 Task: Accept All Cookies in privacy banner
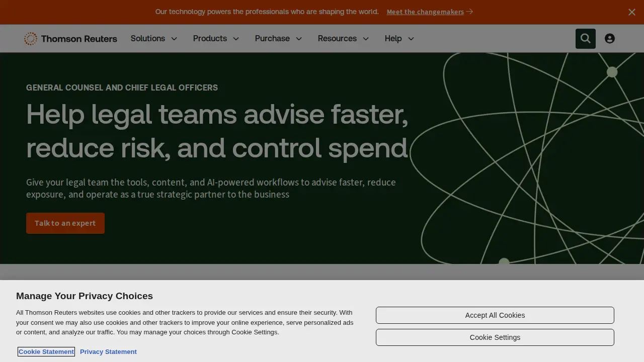tap(495, 315)
